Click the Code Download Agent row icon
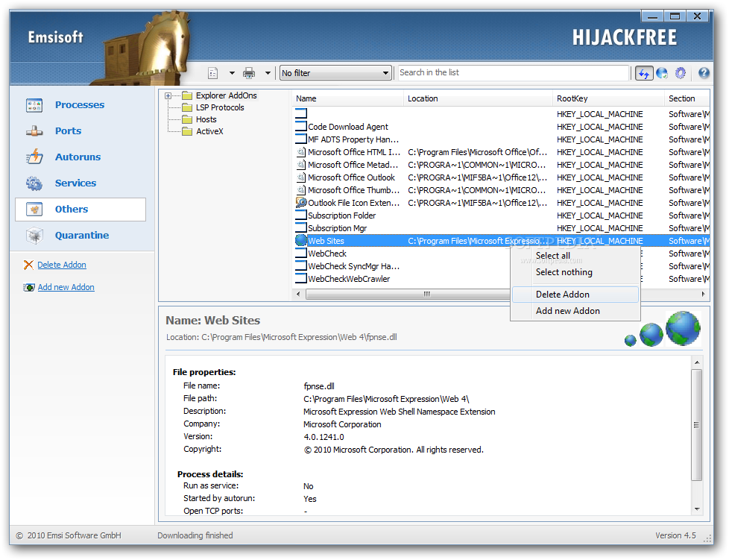Screen dimensions: 729x560 (301, 127)
